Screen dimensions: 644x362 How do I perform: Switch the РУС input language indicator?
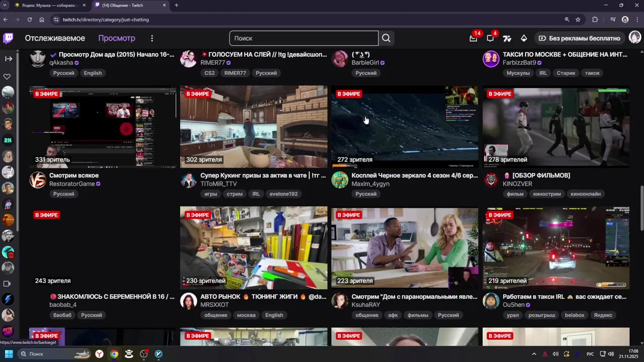click(590, 354)
